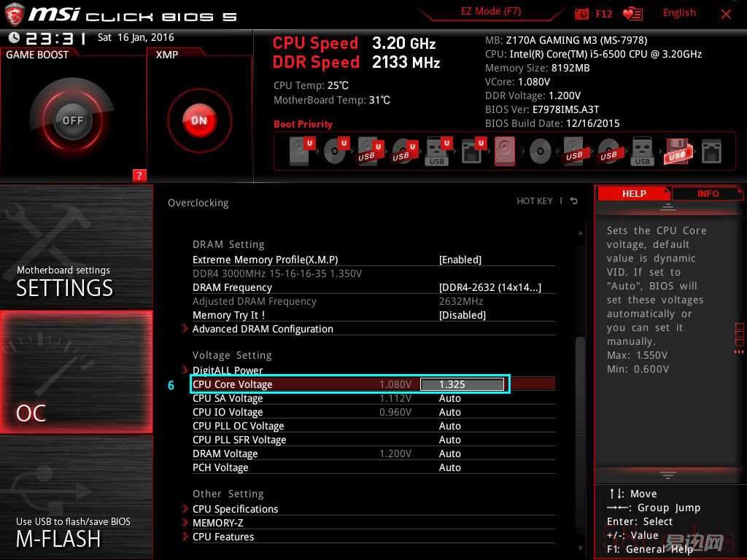Open the M-FLASH BIOS flashing section
Screen dimensions: 747x560
pyautogui.click(x=76, y=497)
